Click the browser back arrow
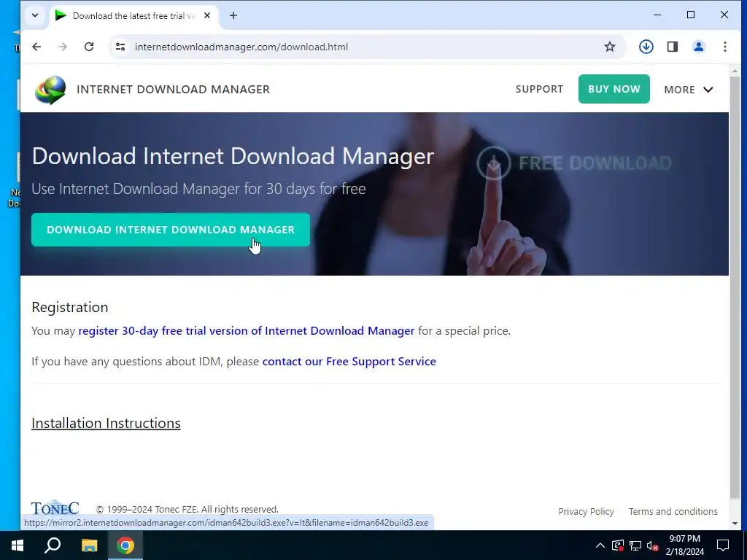This screenshot has height=560, width=747. tap(36, 47)
